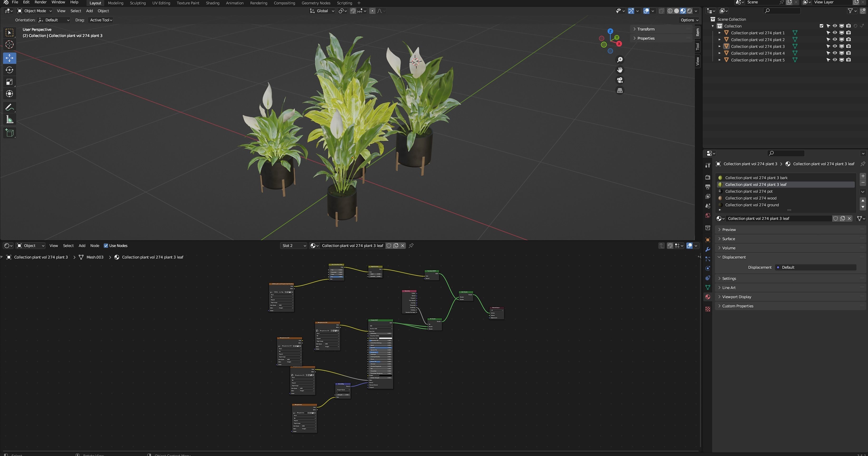The height and width of the screenshot is (456, 868).
Task: Open the Object Data mesh tab
Action: click(x=708, y=287)
